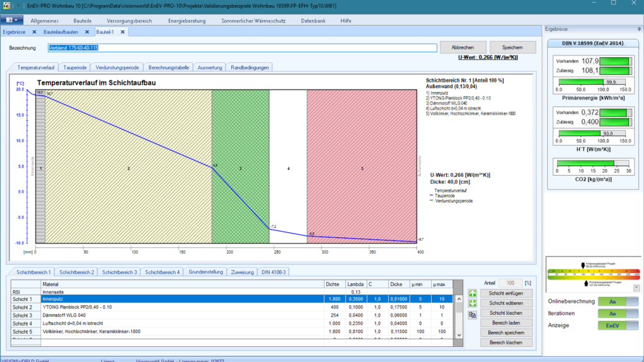The height and width of the screenshot is (362, 644).
Task: Switch to the Tauperiode tab
Action: (75, 67)
